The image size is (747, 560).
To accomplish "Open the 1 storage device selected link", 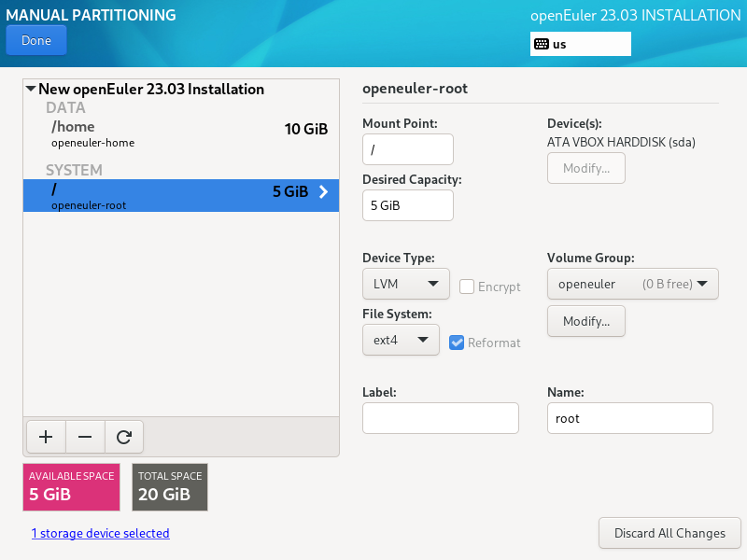I will click(100, 534).
